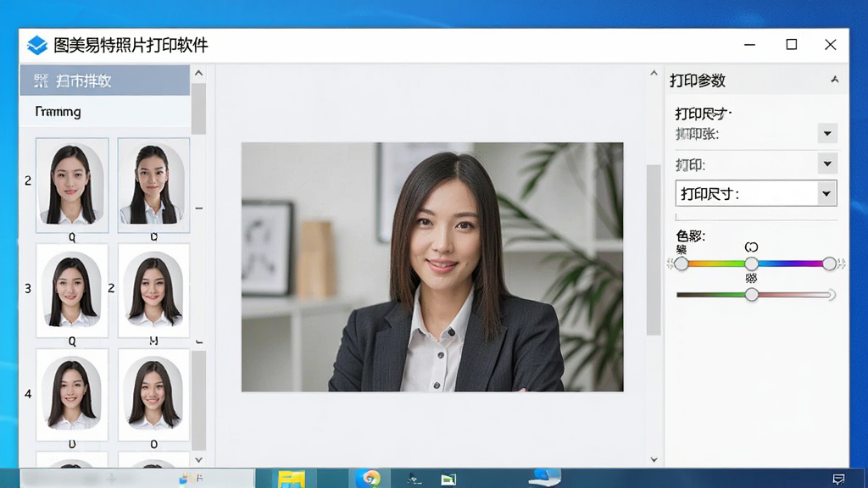
Task: Click the upper thumbnail list scrollbar thumb
Action: [x=198, y=108]
